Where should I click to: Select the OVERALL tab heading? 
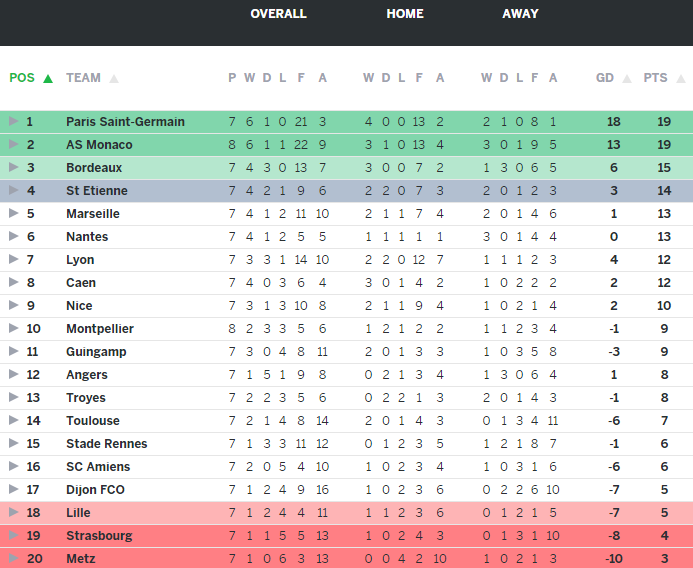[278, 14]
